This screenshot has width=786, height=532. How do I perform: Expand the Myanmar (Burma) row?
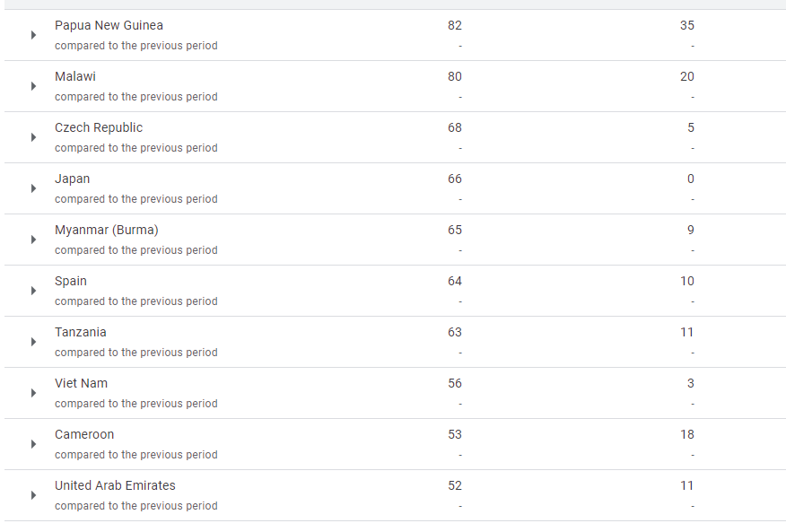point(33,240)
